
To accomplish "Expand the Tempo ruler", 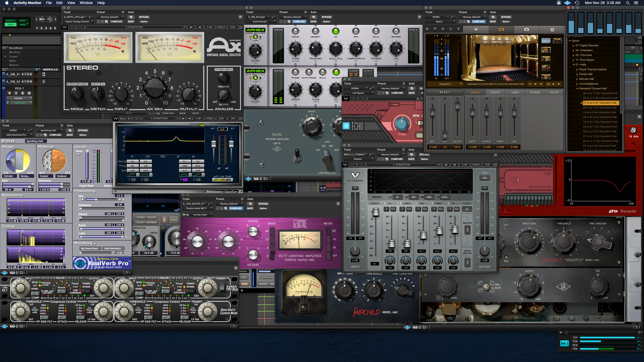I will [x=5, y=57].
